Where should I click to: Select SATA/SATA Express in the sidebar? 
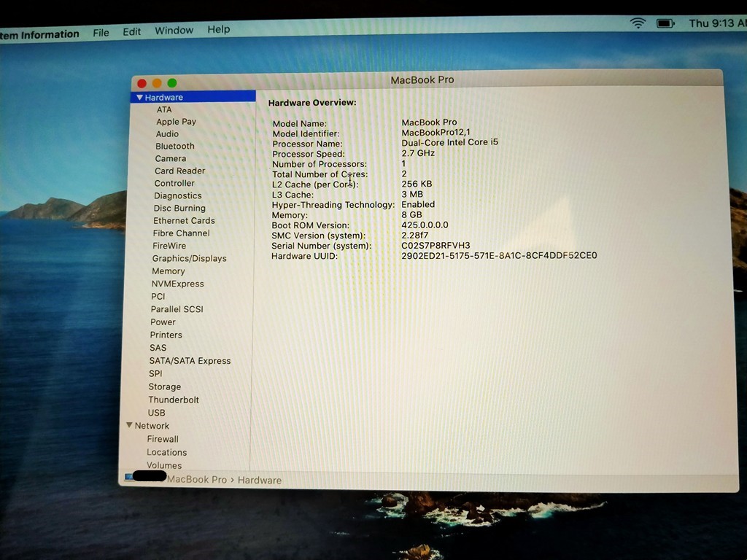[190, 361]
